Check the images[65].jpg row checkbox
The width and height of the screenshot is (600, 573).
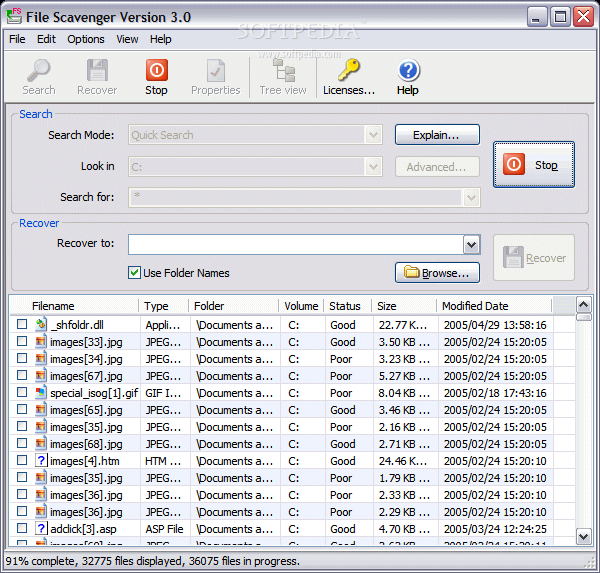pos(22,409)
